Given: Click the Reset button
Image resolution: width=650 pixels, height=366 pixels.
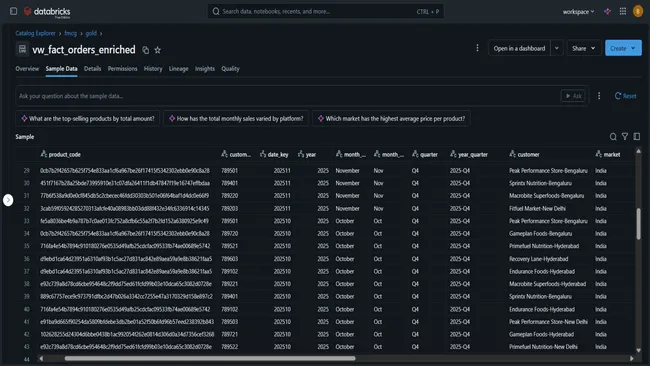Looking at the screenshot, I should pos(626,96).
